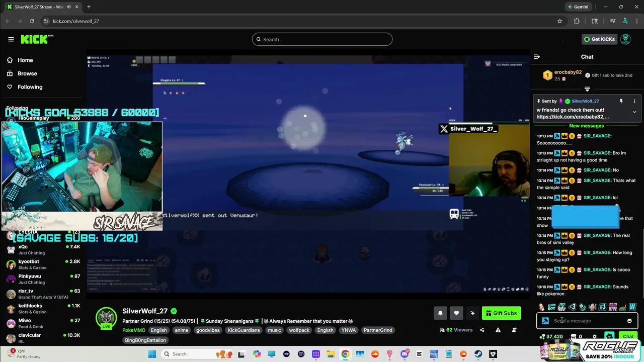Jump to New messages divider
This screenshot has width=644, height=362.
click(x=587, y=126)
